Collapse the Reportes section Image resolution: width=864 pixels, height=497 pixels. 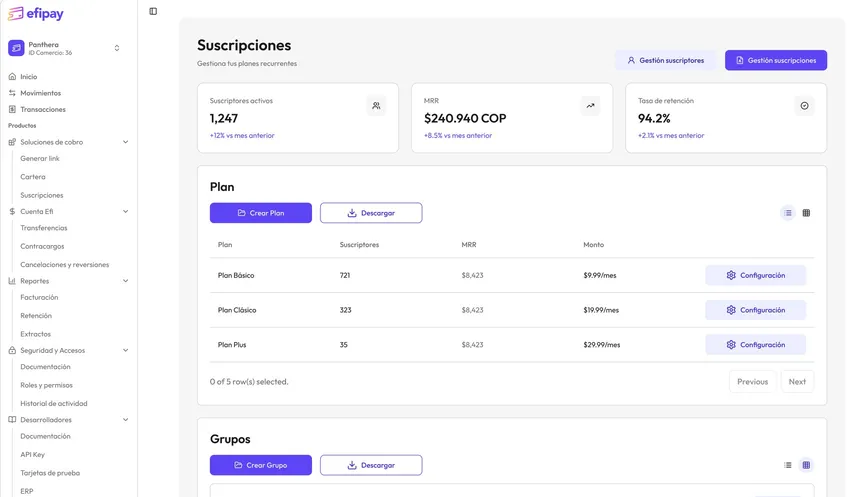tap(126, 281)
